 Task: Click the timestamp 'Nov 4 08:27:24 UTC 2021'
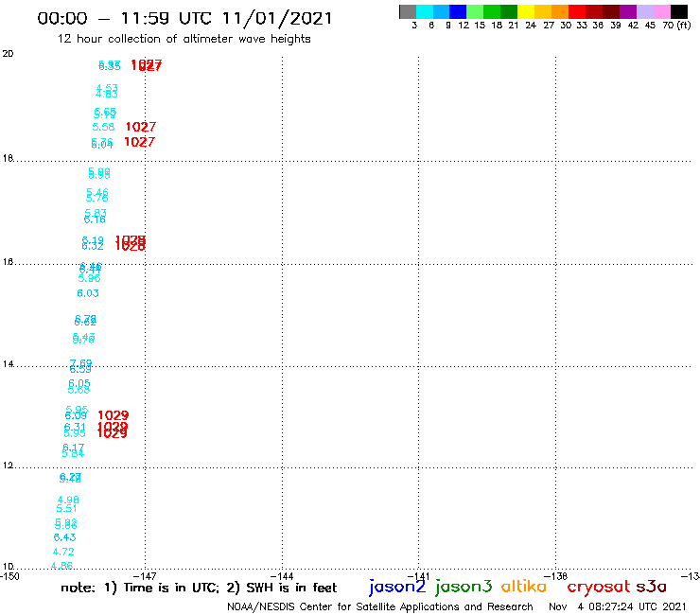(x=618, y=606)
